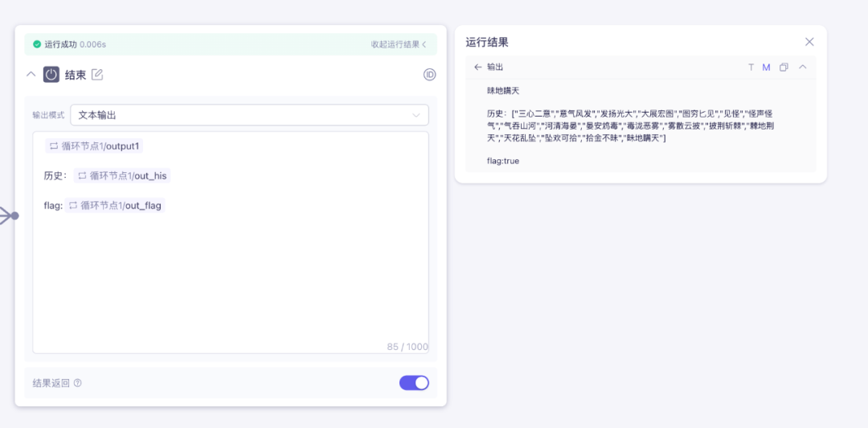Collapse the 输出 section with the chevron
This screenshot has height=428, width=868.
pyautogui.click(x=802, y=67)
